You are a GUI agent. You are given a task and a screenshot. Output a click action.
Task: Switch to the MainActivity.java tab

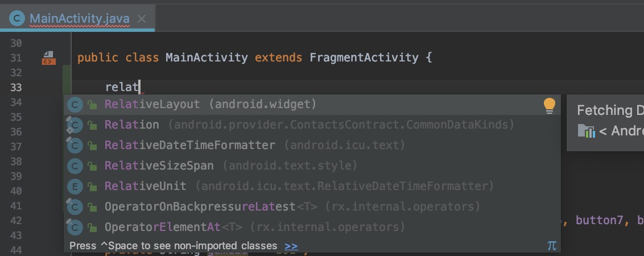pos(79,19)
